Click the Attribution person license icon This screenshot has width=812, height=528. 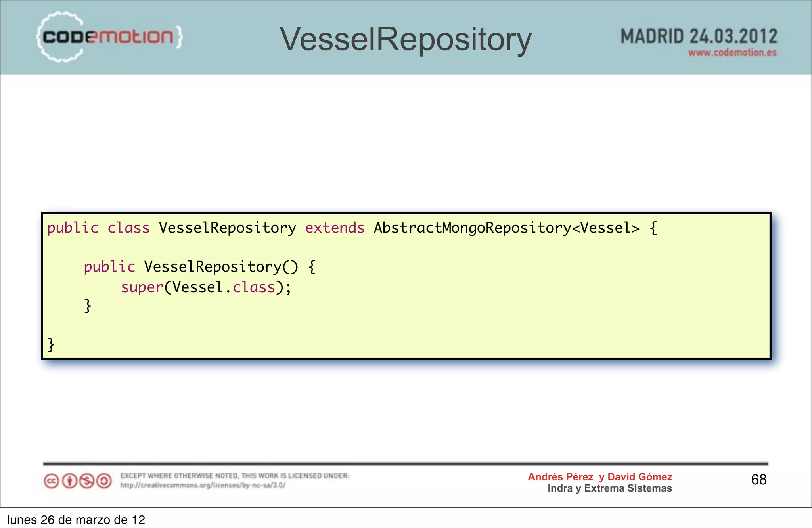(69, 481)
